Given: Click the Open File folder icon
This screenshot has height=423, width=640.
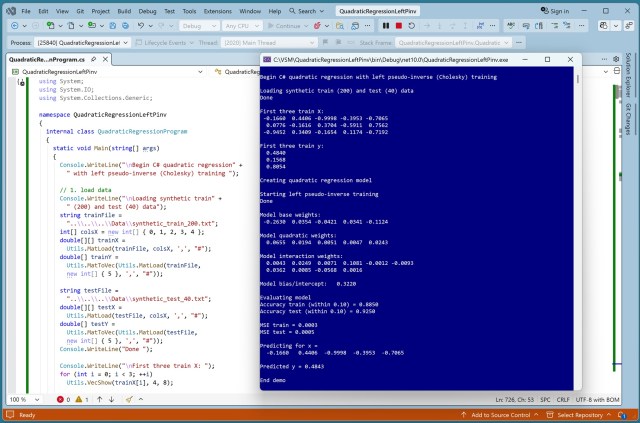Looking at the screenshot, I should coord(92,26).
